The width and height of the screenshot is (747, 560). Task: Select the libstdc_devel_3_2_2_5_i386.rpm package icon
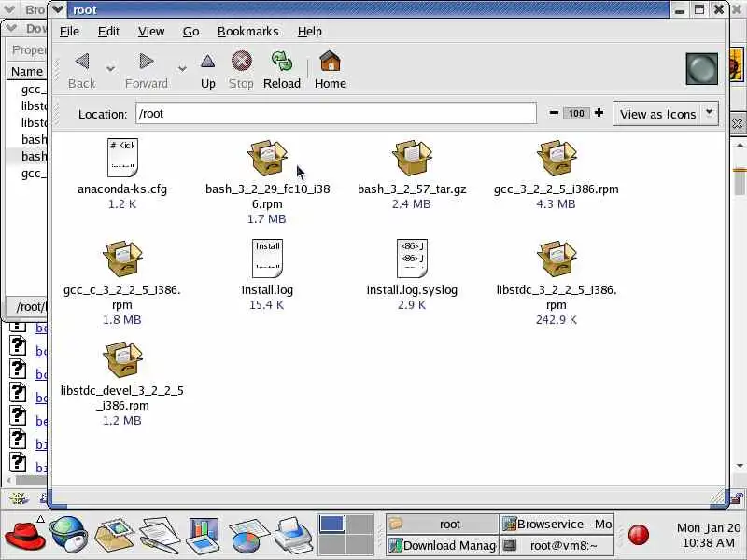(x=122, y=359)
